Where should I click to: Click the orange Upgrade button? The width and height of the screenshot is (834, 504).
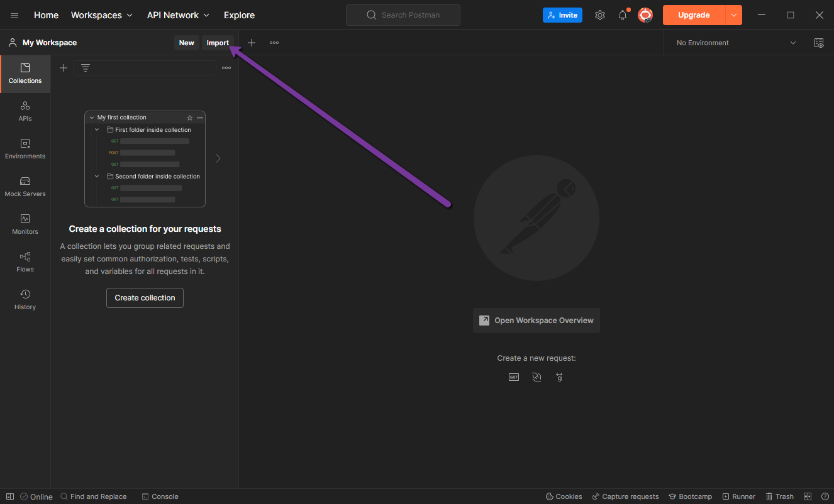(x=694, y=15)
